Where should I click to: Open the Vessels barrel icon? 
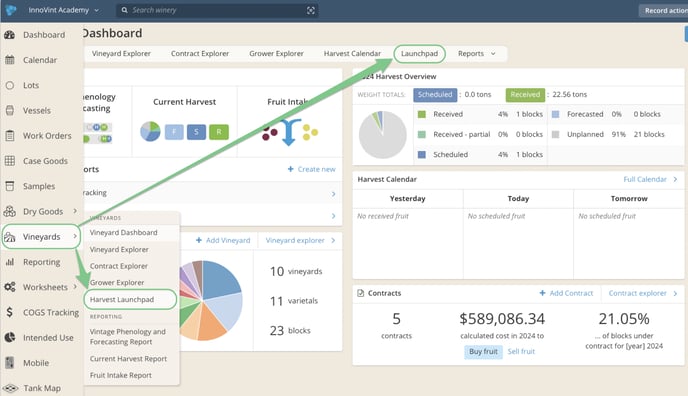pos(10,111)
